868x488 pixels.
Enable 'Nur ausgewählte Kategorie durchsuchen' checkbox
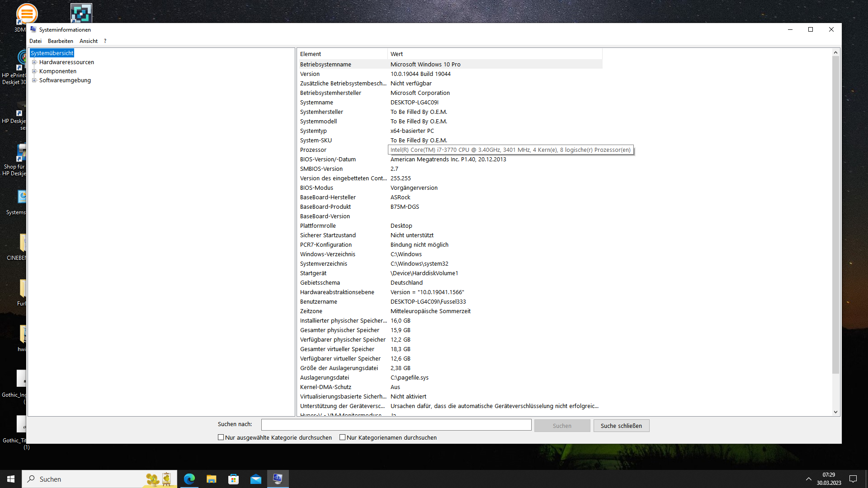pos(221,437)
